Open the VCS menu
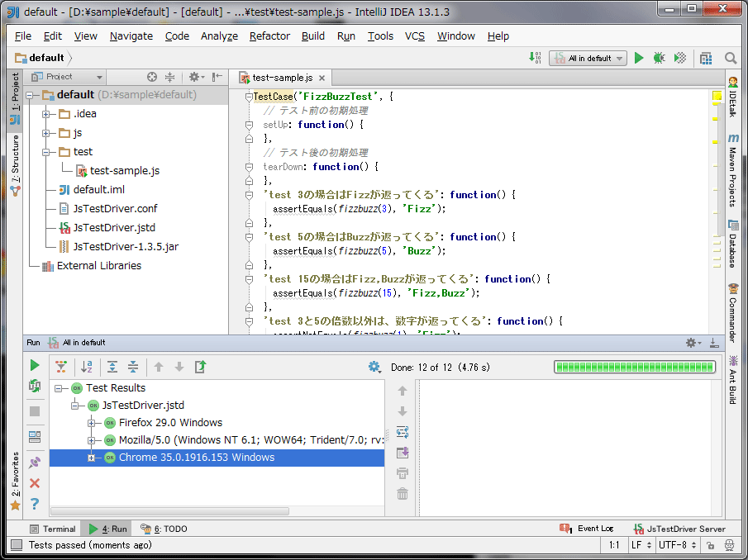This screenshot has height=560, width=748. point(415,36)
